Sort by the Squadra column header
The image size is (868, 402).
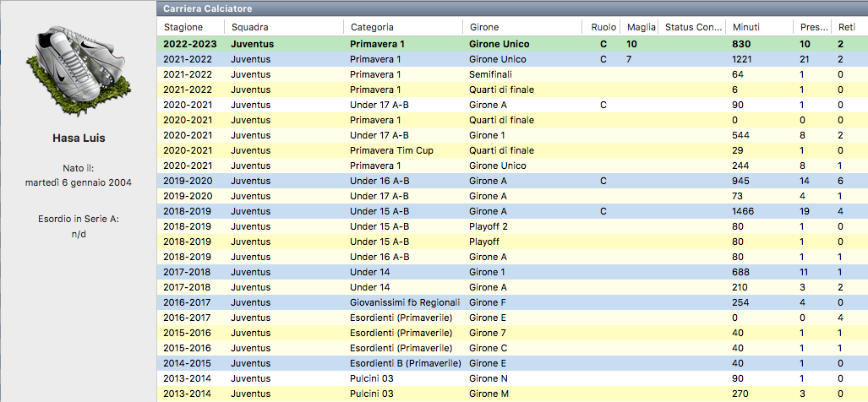point(249,27)
